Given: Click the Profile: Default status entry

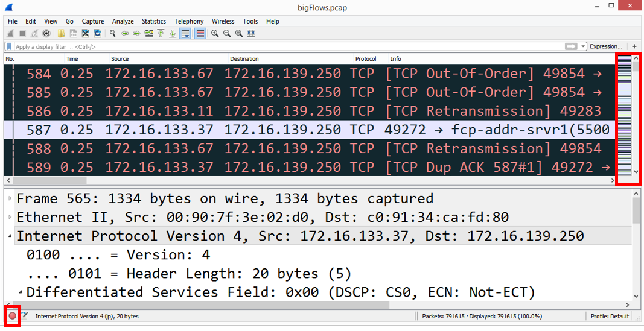Looking at the screenshot, I should click(x=610, y=317).
